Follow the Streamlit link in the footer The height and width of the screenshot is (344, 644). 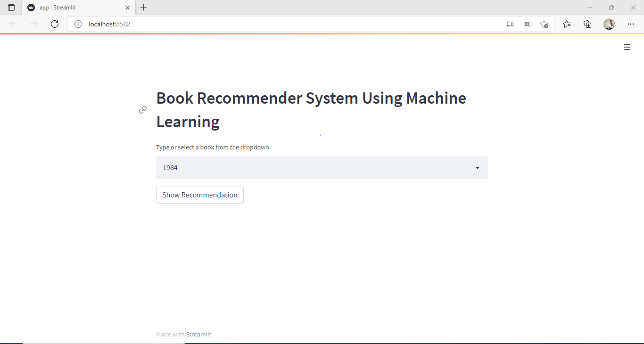[198, 334]
